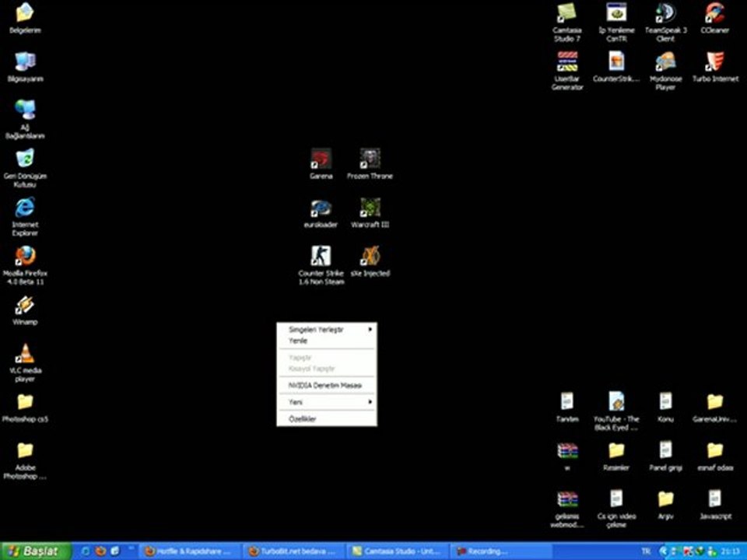Open NVIDIA Denetim Masası from context menu
The width and height of the screenshot is (747, 560).
[327, 385]
